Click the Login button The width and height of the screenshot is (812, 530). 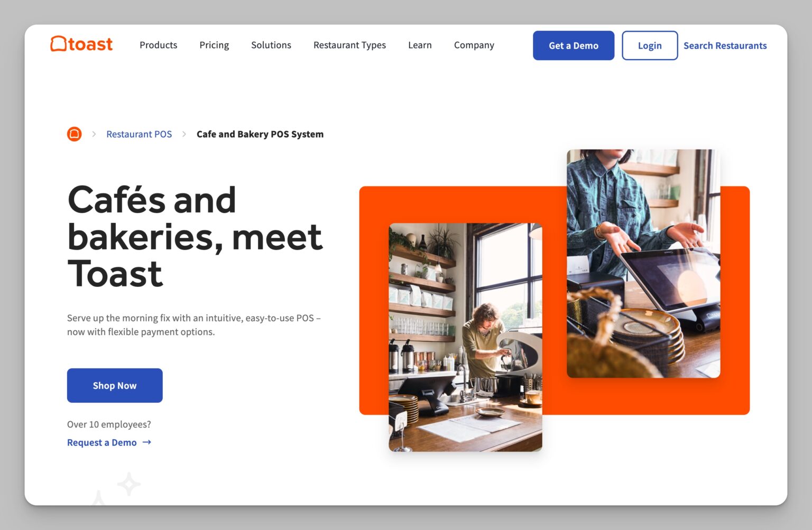[x=649, y=45]
